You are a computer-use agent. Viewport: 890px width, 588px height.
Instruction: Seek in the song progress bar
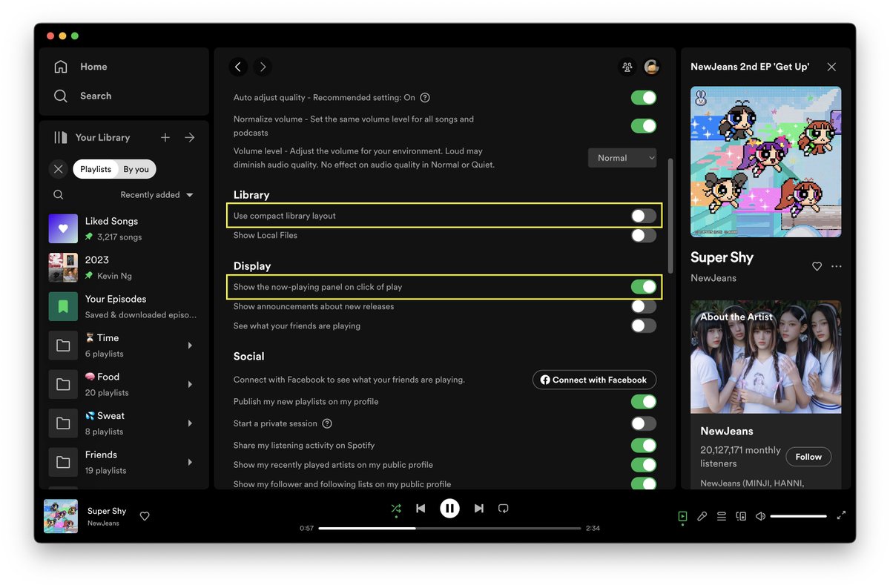click(449, 529)
